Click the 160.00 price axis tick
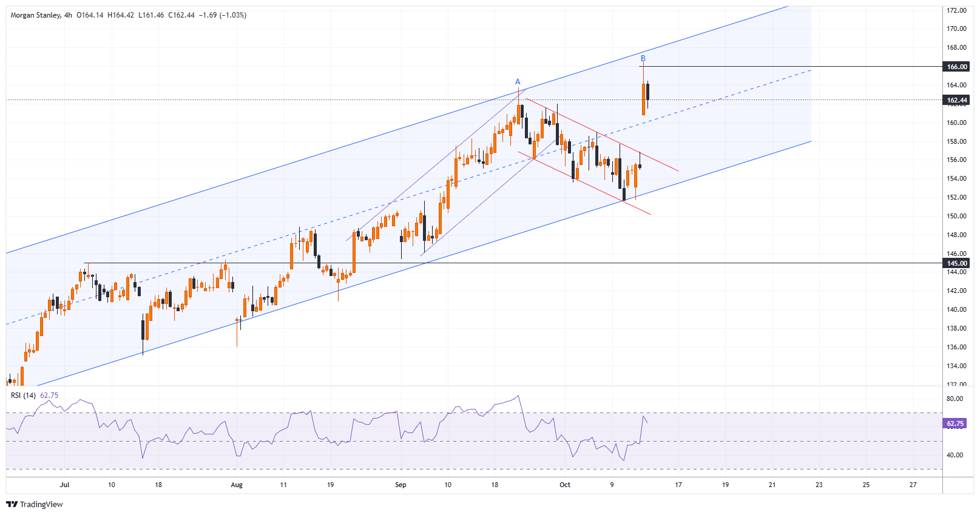Viewport: 980px width, 515px height. tap(957, 123)
